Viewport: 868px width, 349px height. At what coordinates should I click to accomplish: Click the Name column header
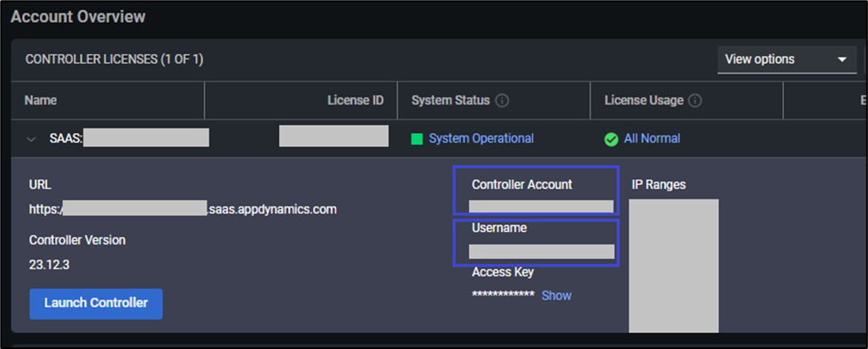[x=41, y=101]
